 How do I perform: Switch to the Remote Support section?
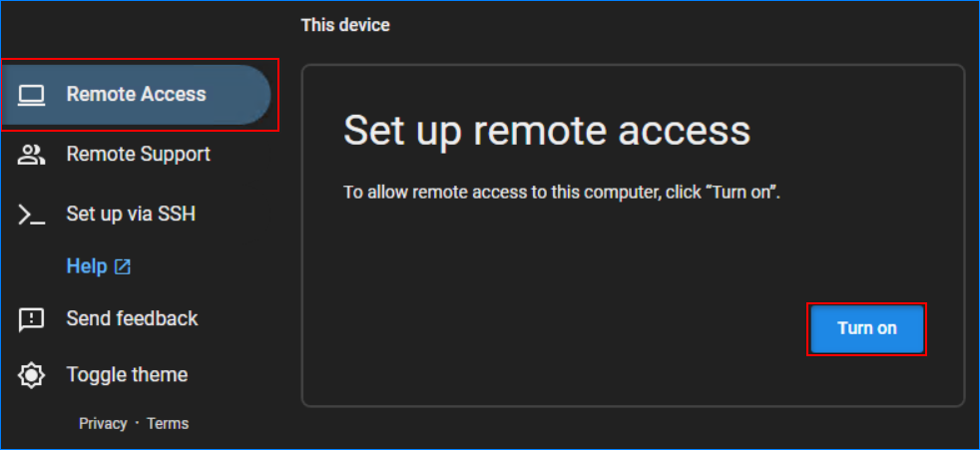coord(138,155)
